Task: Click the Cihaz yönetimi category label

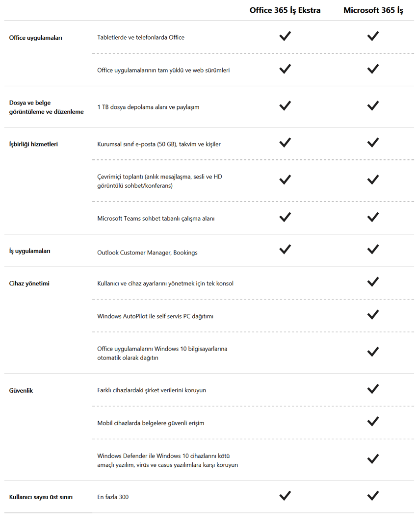Action: coord(29,283)
